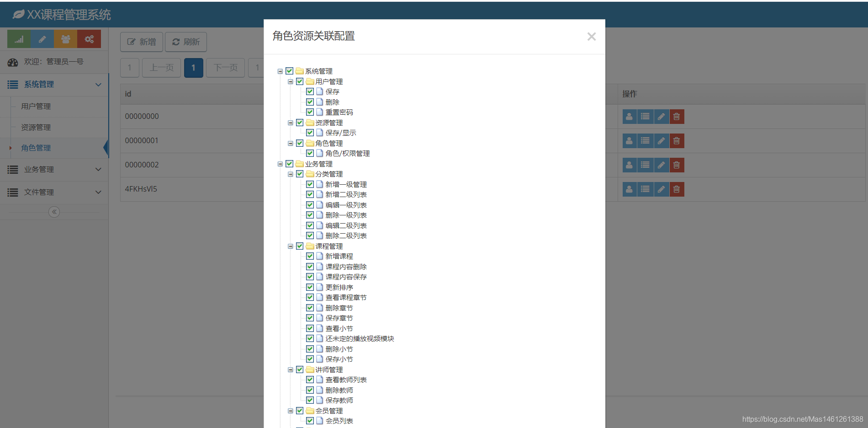This screenshot has width=868, height=428.
Task: Toggle the 系统管理 sidebar menu
Action: 54,85
